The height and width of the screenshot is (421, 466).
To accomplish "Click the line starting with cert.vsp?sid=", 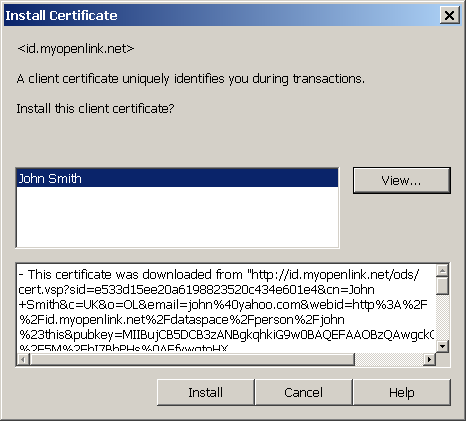I will coord(196,290).
